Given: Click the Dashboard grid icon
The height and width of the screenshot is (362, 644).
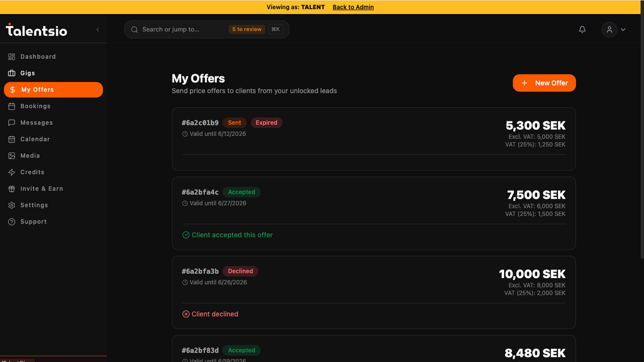Looking at the screenshot, I should (12, 57).
